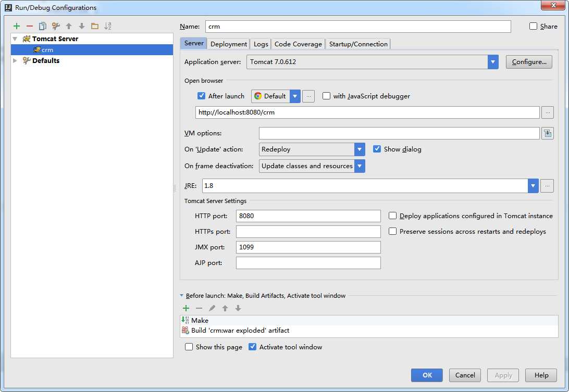Image resolution: width=569 pixels, height=392 pixels.
Task: Select the crm configuration in the tree
Action: coord(92,49)
